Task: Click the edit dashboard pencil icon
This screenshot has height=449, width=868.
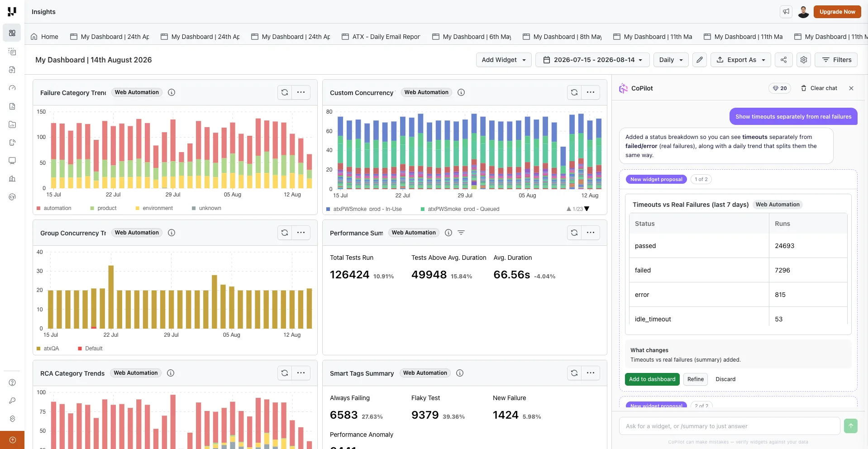Action: tap(700, 60)
